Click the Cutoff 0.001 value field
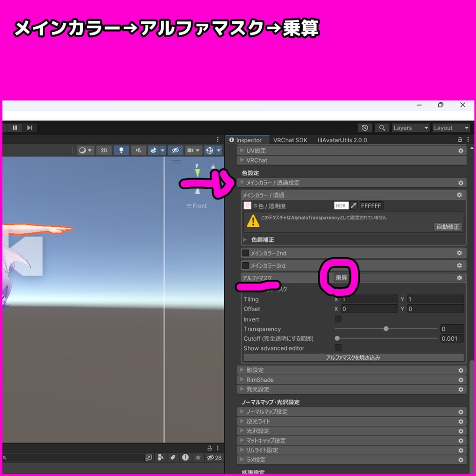The height and width of the screenshot is (476, 476). point(452,338)
